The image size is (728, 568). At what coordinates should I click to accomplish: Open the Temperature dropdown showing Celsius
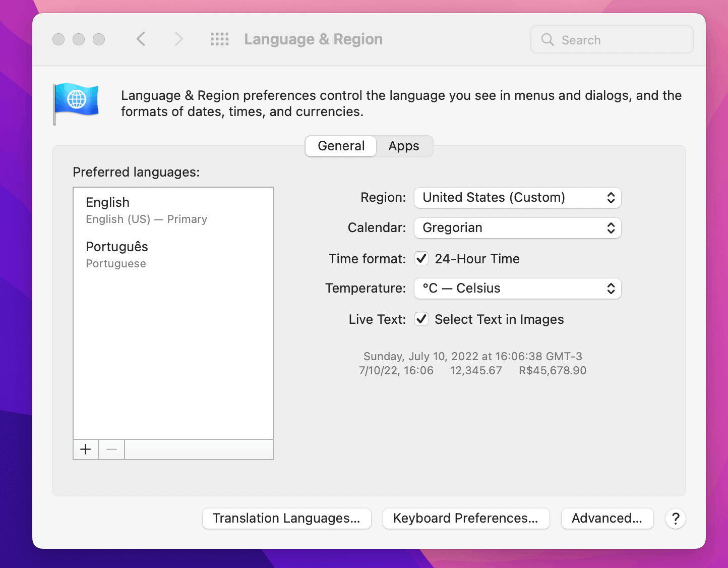coord(517,289)
